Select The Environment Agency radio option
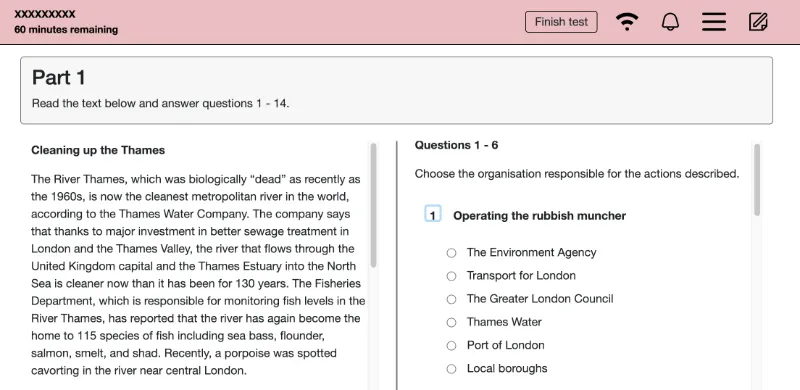Screen dimensions: 800x390 452,253
